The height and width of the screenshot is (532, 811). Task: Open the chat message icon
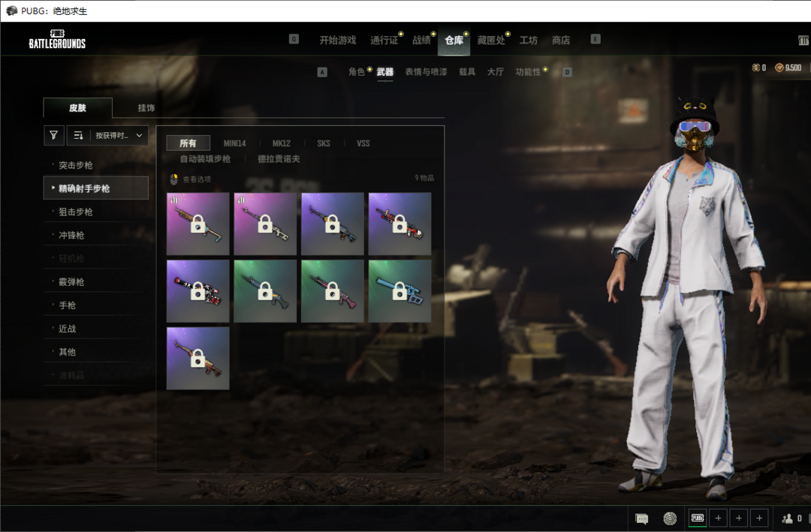pos(642,518)
